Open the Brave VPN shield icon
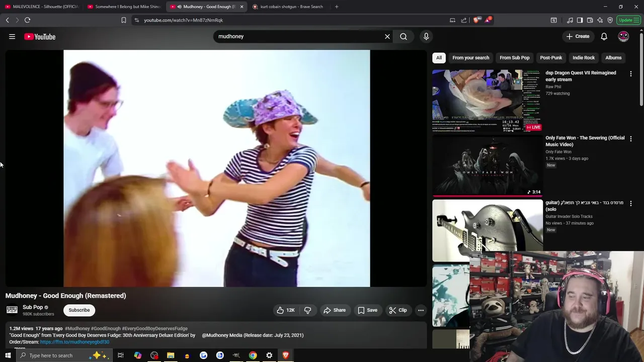Screen dimensions: 644x362 [610, 20]
